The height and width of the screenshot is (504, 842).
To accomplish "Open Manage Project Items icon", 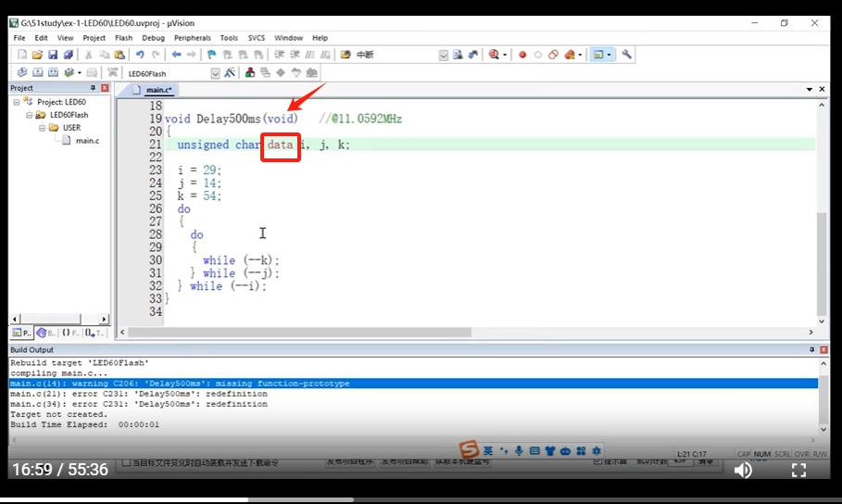I will tap(250, 72).
